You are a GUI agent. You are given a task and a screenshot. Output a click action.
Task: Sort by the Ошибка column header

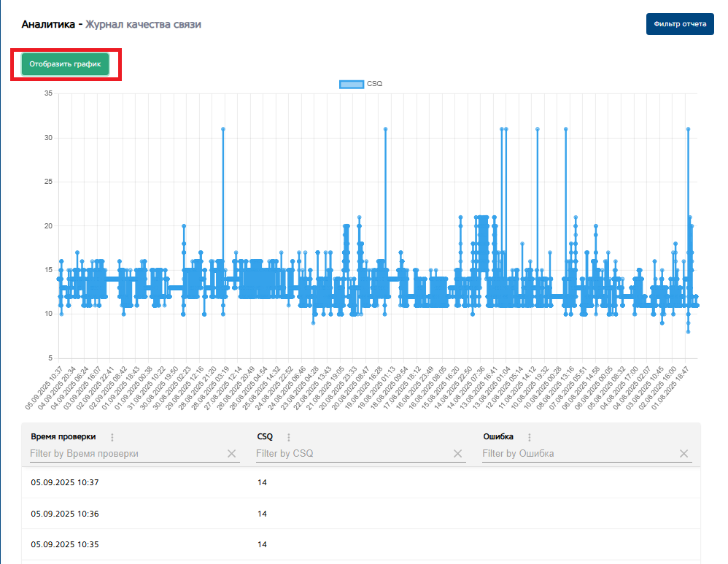pos(498,437)
